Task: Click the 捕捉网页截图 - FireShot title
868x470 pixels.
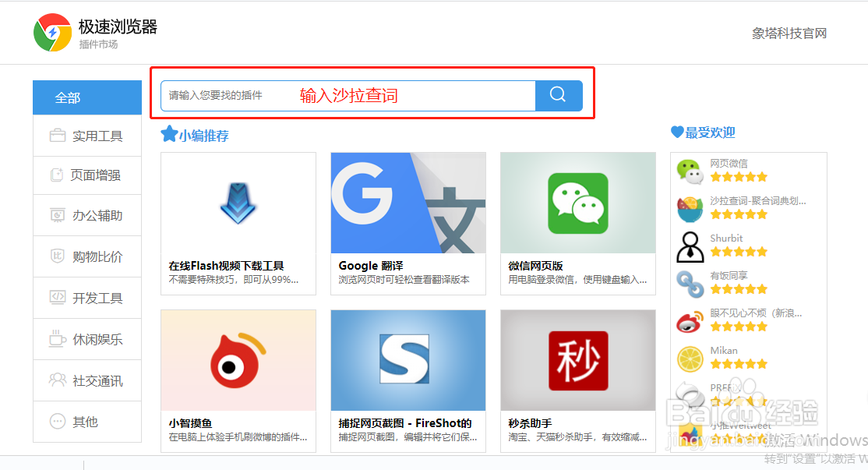Action: (405, 423)
